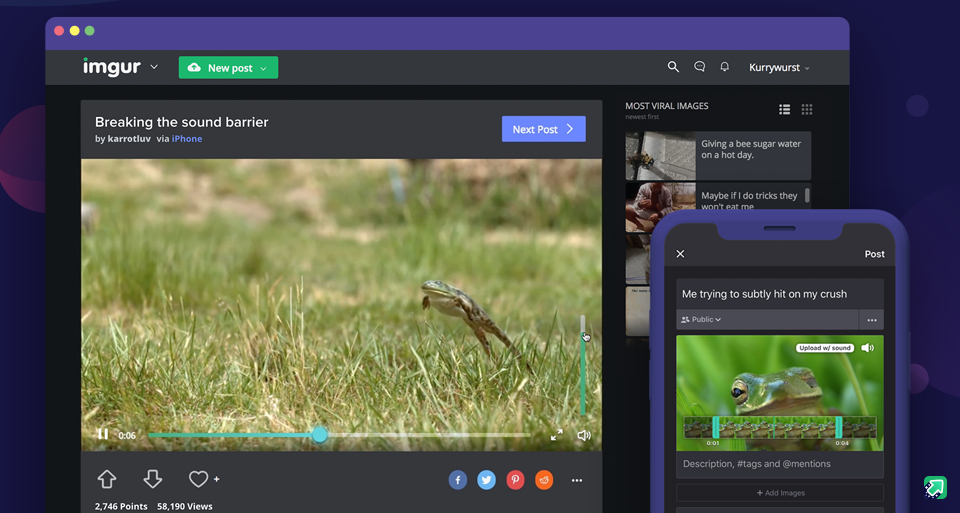Downvote the post with down arrow
Screen dimensions: 960x513
point(152,479)
